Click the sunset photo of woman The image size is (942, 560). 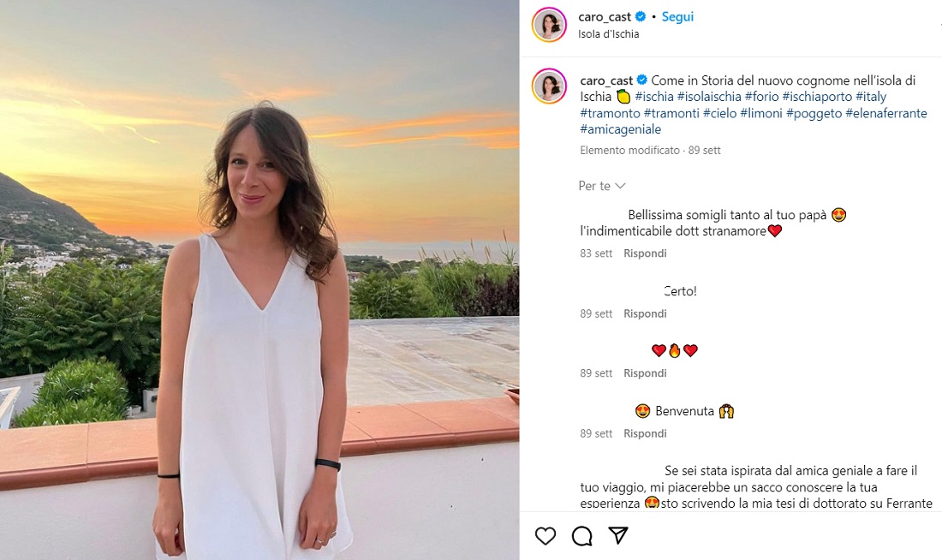tap(259, 280)
